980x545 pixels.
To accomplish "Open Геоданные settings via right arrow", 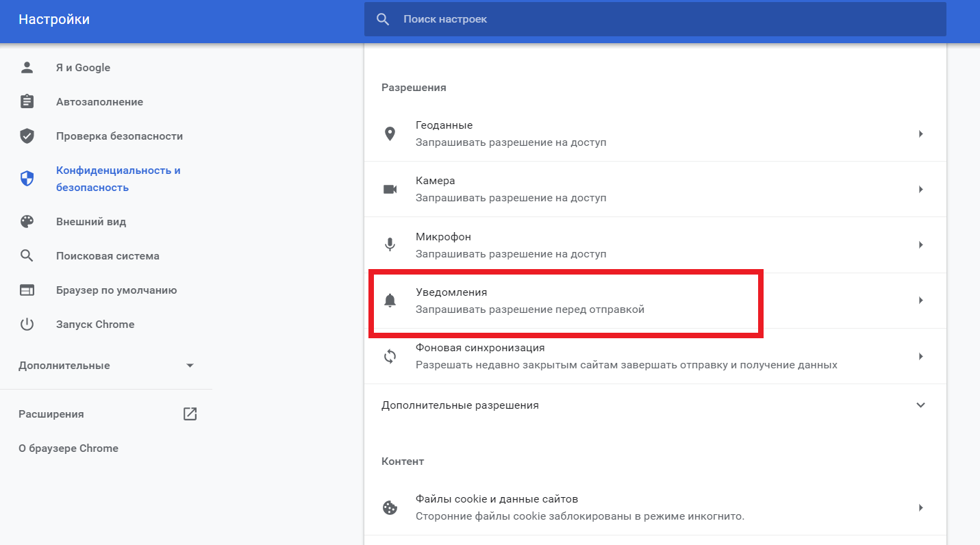I will [920, 134].
